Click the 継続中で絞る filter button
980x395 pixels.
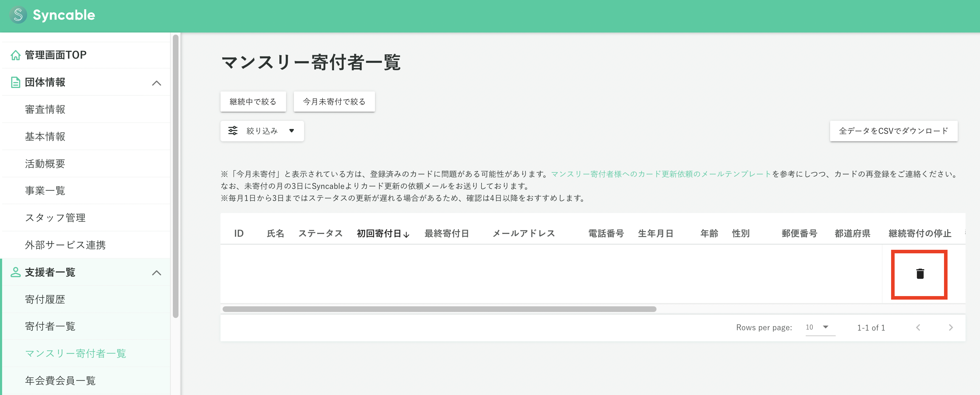[253, 101]
